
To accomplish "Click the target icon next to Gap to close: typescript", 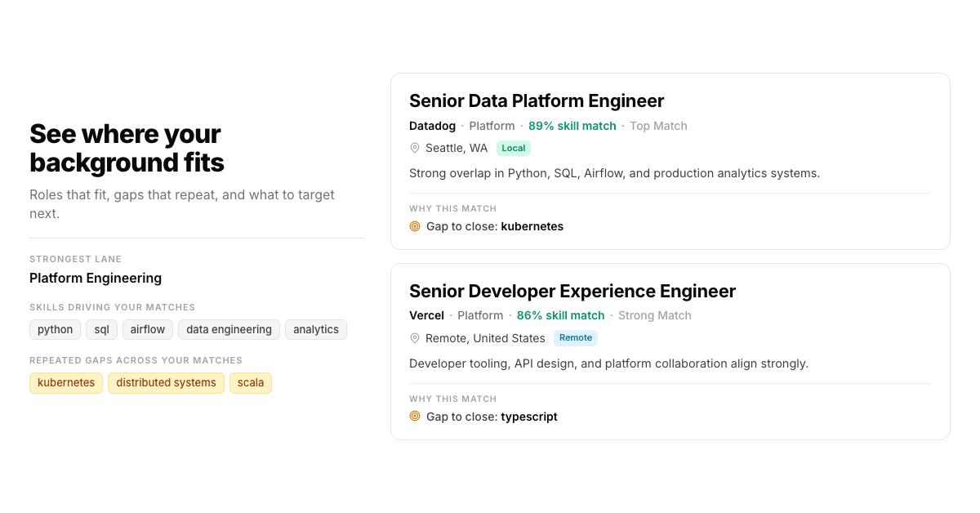I will tap(415, 417).
